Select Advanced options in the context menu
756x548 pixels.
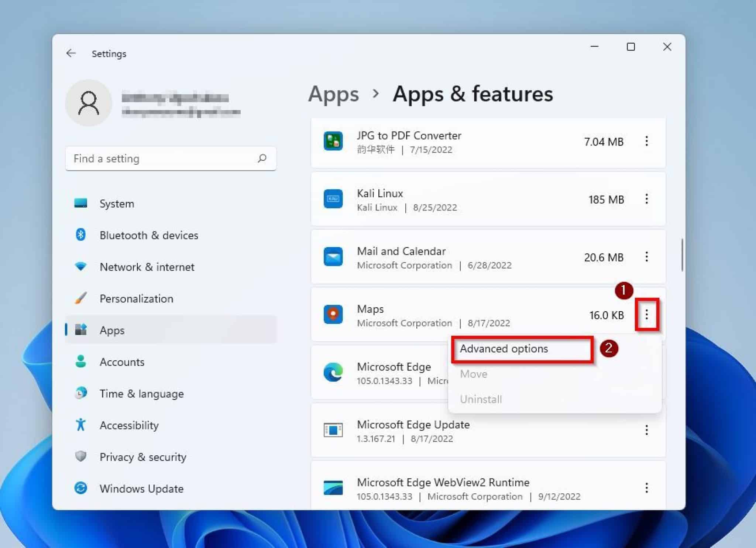(x=504, y=349)
